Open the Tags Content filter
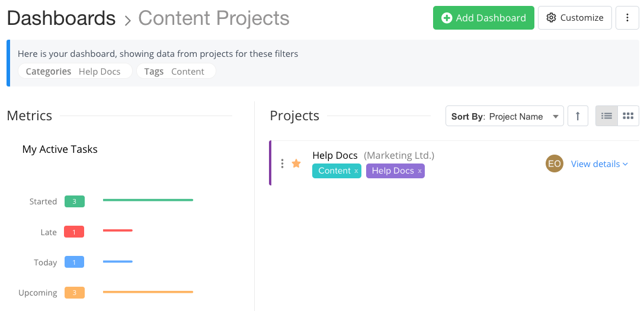This screenshot has height=311, width=644. [176, 72]
